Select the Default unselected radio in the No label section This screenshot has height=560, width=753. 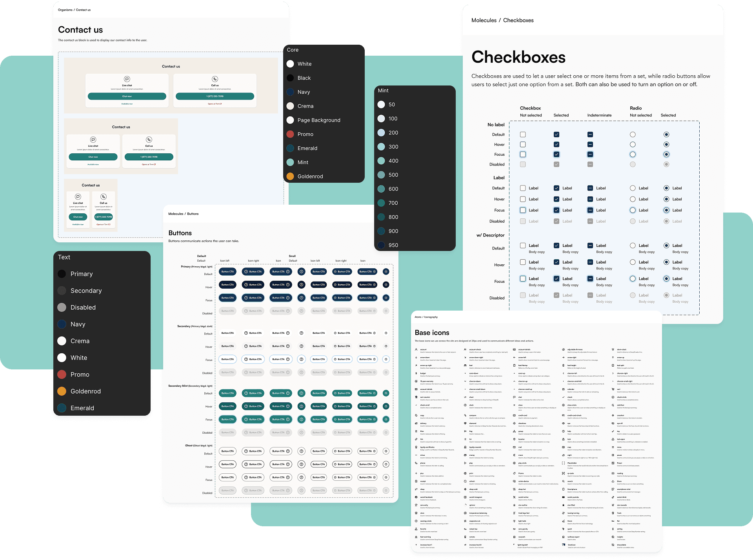(x=633, y=135)
